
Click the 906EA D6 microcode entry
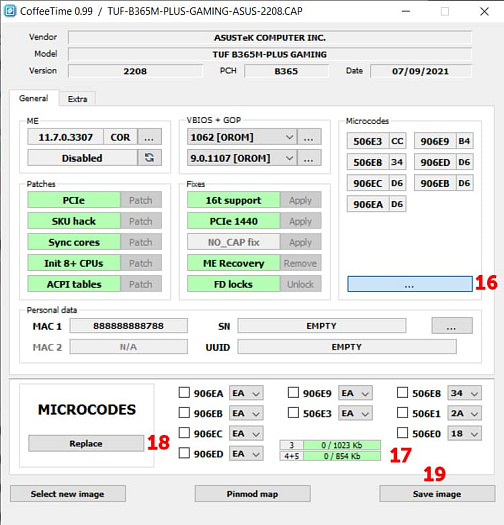pos(376,204)
